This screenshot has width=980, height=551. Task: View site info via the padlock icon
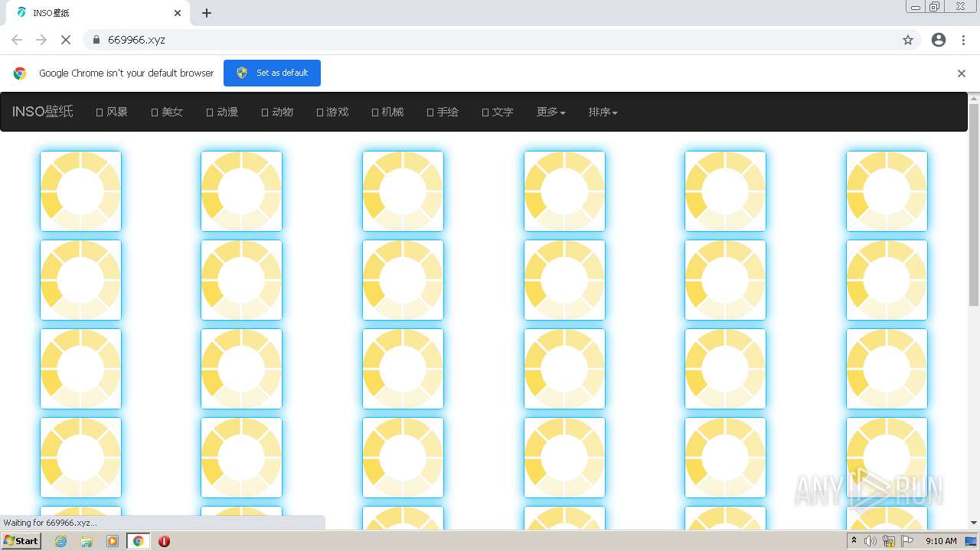click(x=96, y=40)
